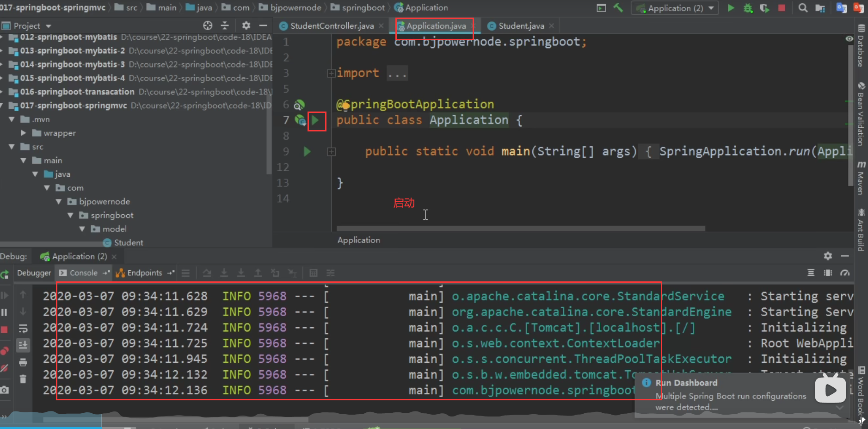Collapse all in Project panel toolbar
This screenshot has height=429, width=868.
tap(225, 25)
